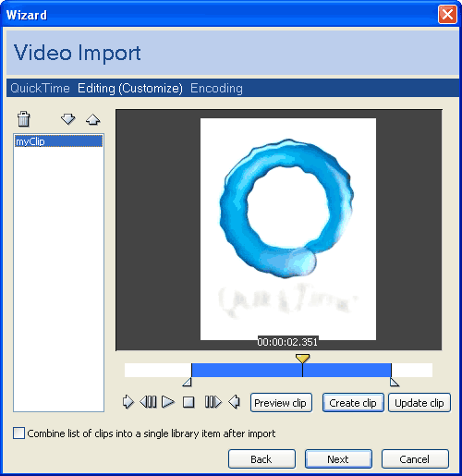Click Next to continue the wizard
This screenshot has height=476, width=462.
338,459
